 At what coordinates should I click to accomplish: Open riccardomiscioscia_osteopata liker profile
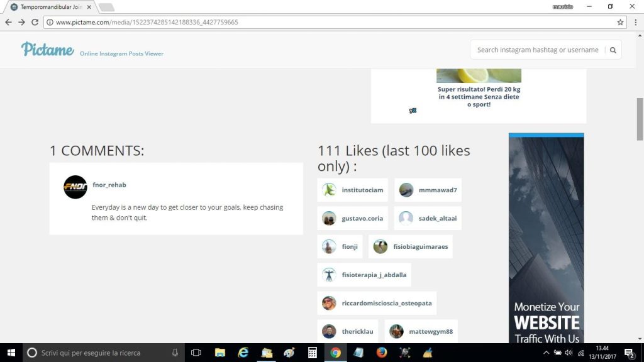click(377, 304)
